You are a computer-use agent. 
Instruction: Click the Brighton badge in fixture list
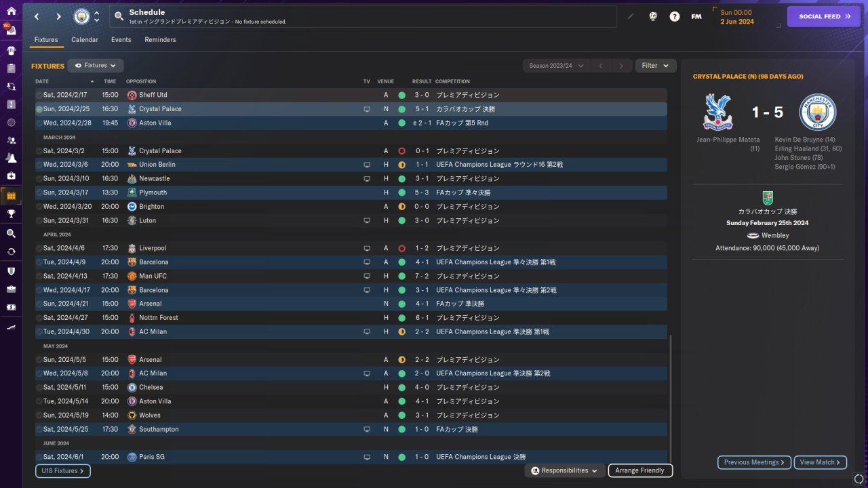click(132, 207)
